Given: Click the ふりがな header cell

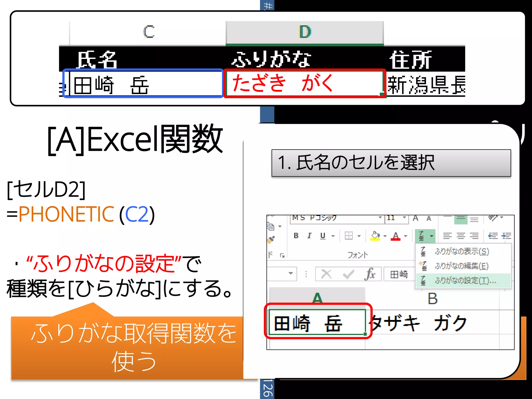Looking at the screenshot, I should 305,59.
